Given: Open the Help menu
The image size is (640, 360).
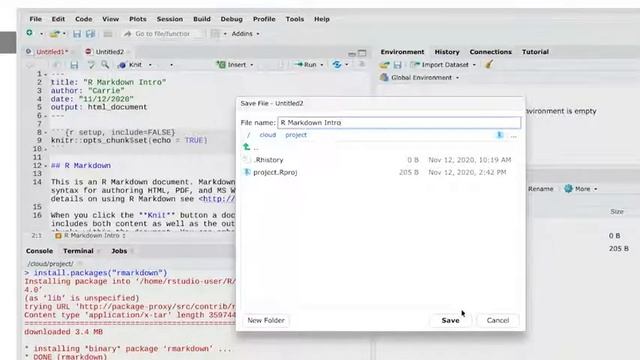Looking at the screenshot, I should click(322, 19).
